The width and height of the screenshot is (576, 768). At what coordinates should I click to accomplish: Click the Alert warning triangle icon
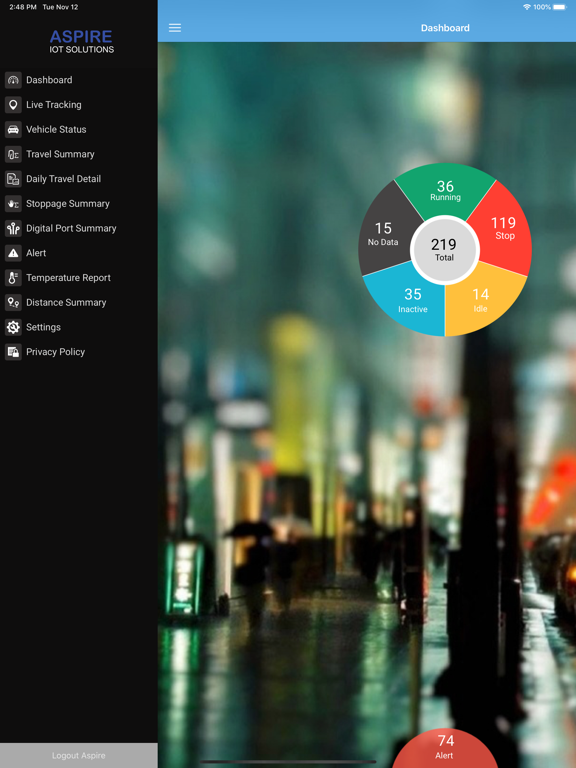[13, 253]
